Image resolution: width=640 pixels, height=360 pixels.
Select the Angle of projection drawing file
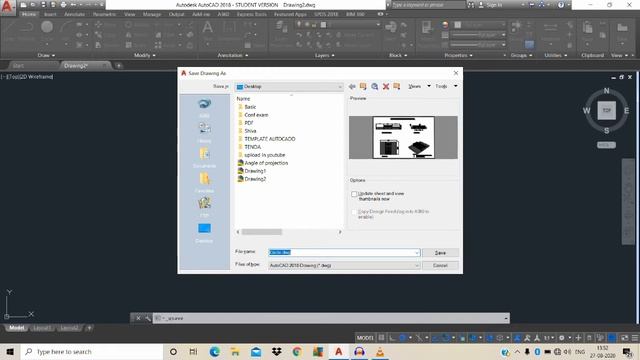point(266,163)
